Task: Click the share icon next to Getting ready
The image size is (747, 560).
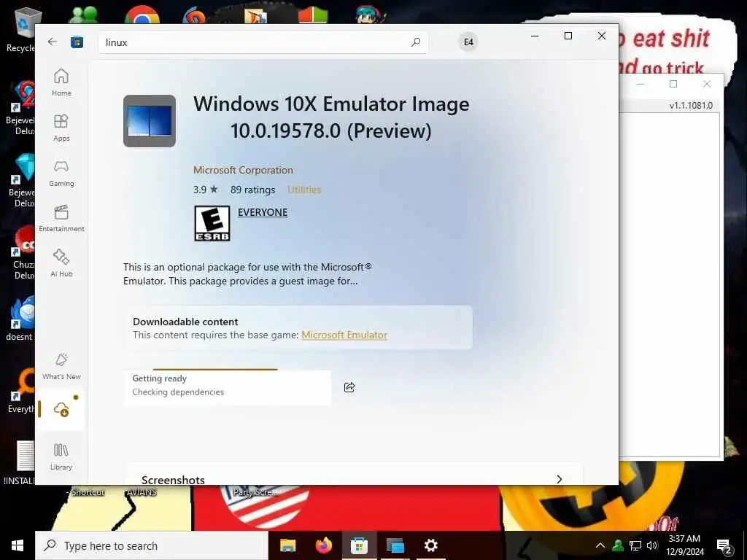Action: (349, 387)
